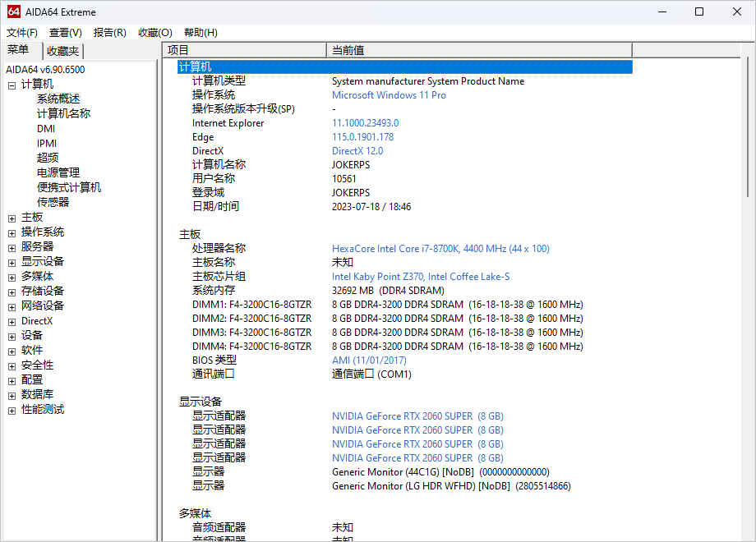Image resolution: width=756 pixels, height=542 pixels.
Task: Open the 帮助(H) menu
Action: click(x=201, y=33)
